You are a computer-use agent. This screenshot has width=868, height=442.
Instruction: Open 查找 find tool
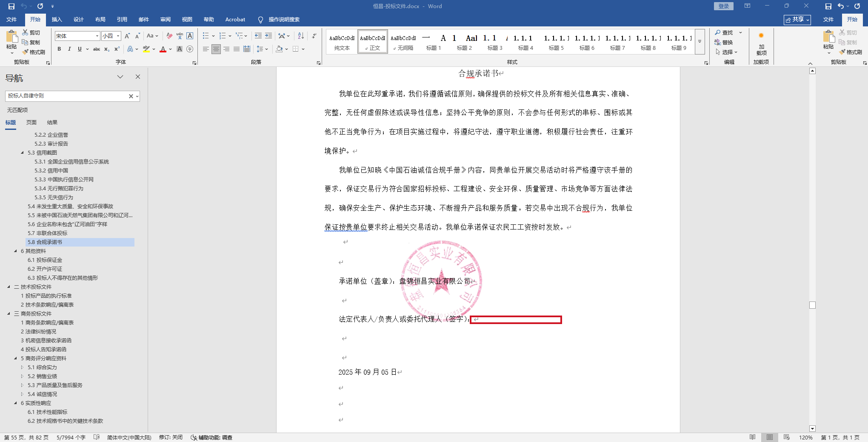(x=724, y=32)
